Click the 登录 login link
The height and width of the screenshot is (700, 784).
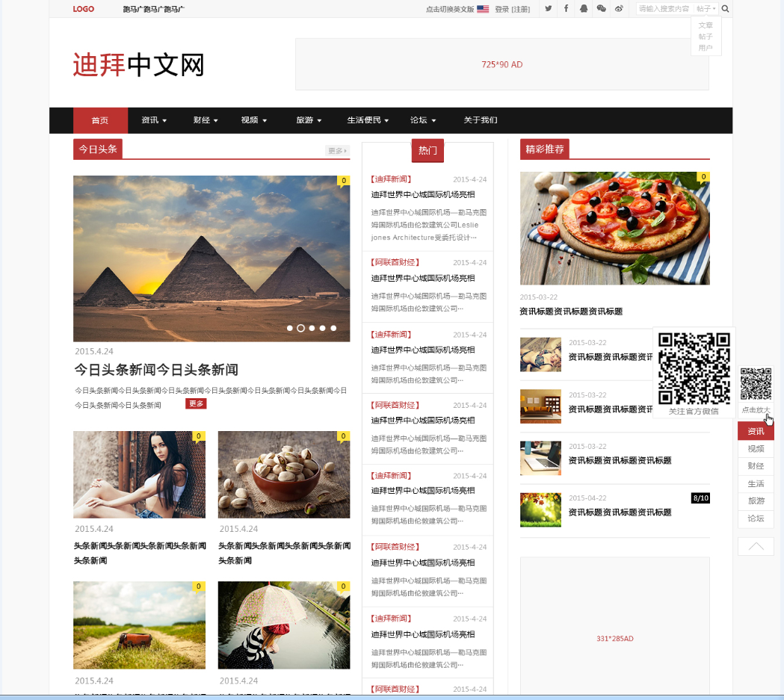(x=501, y=9)
